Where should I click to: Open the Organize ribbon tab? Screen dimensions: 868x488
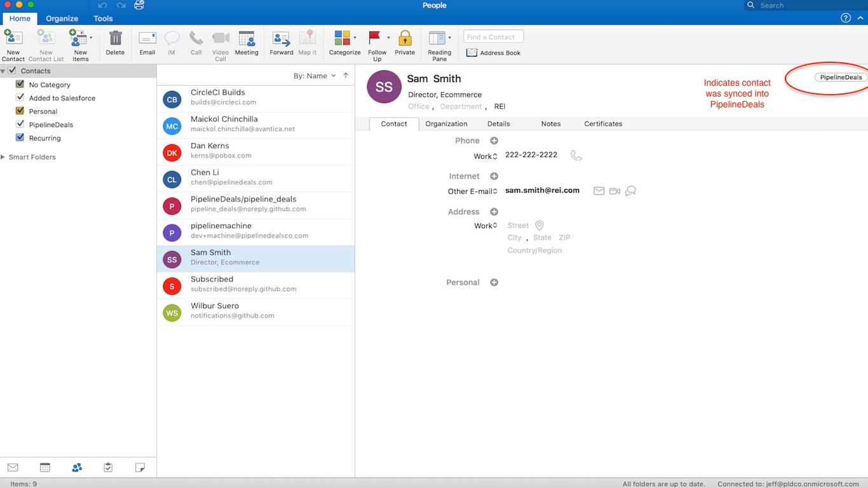62,18
